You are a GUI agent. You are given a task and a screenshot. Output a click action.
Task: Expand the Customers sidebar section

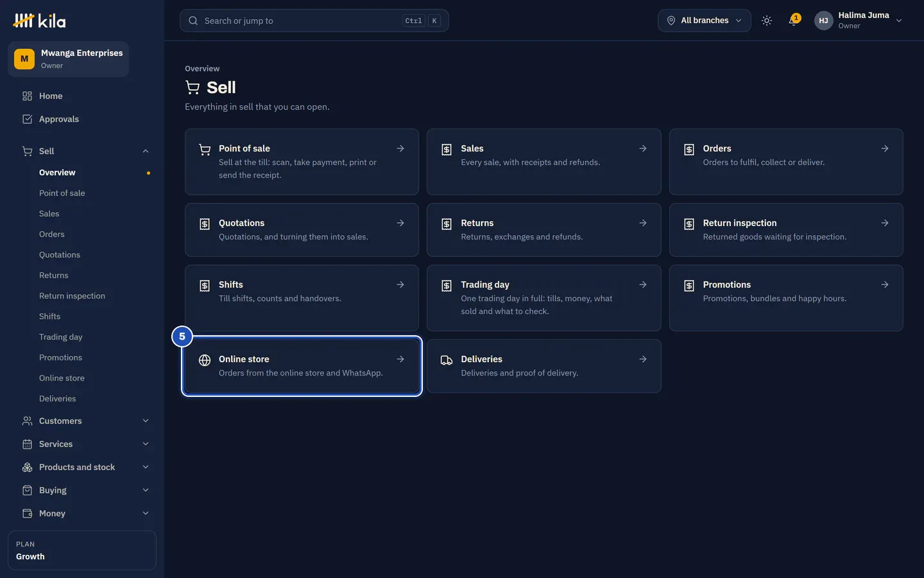[x=146, y=421]
